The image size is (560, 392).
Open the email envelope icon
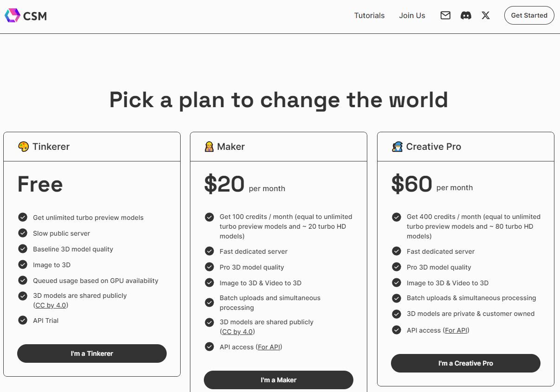(445, 15)
